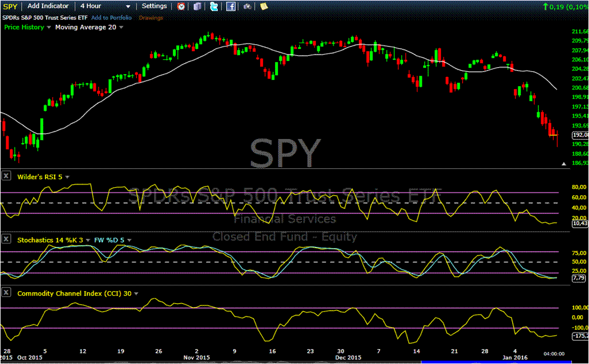Click the Oct 2015 date axis label
Viewport: 589px width, 364px height.
pyautogui.click(x=30, y=357)
